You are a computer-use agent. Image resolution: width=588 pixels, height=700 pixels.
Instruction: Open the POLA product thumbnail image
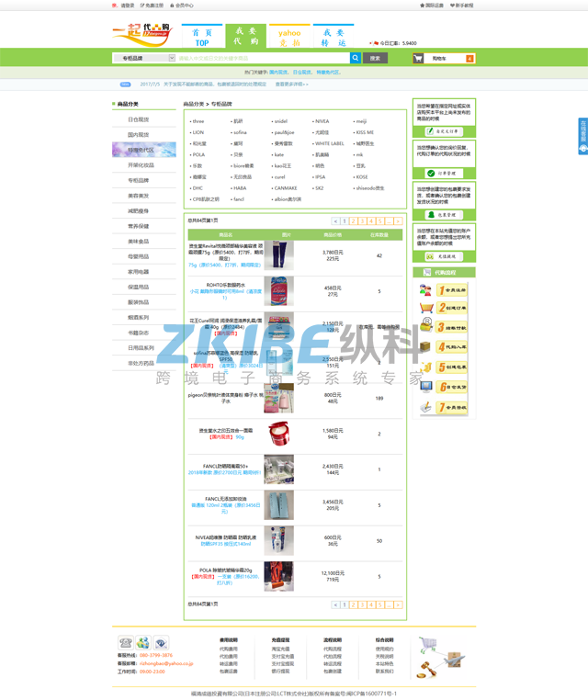click(x=279, y=576)
